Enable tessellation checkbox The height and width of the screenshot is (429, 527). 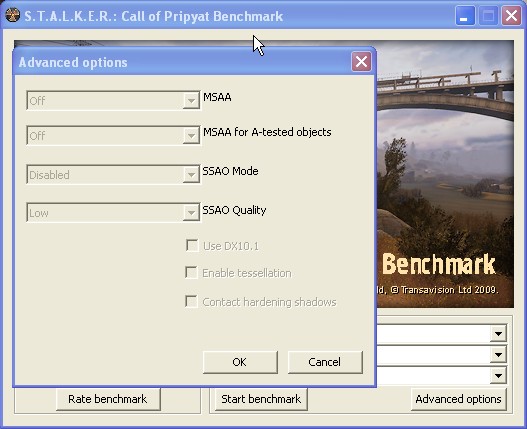(x=192, y=273)
